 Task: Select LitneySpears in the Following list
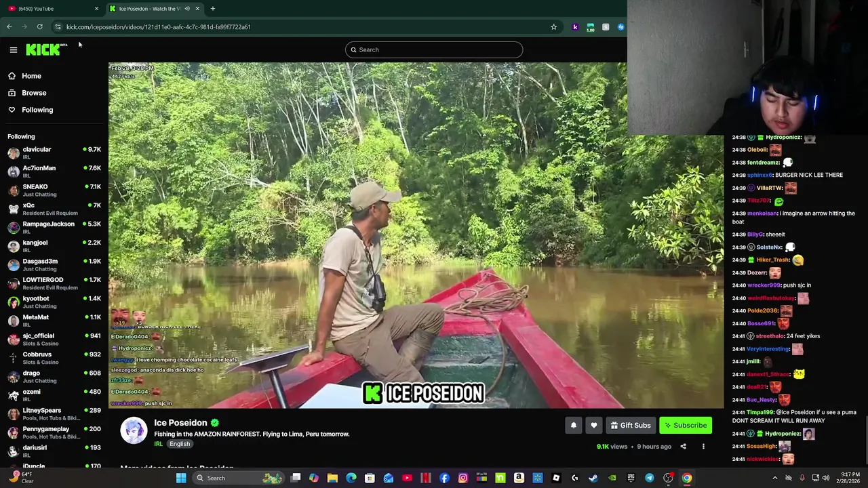click(54, 413)
